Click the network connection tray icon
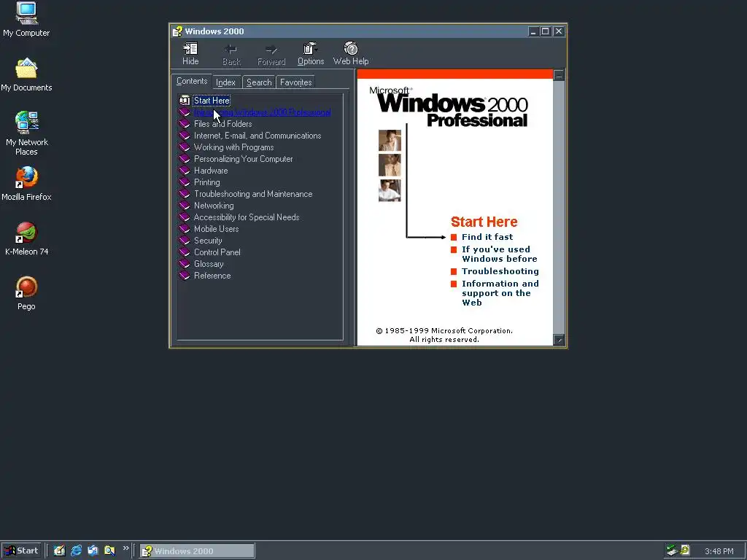Screen dimensions: 747x560 coord(672,551)
